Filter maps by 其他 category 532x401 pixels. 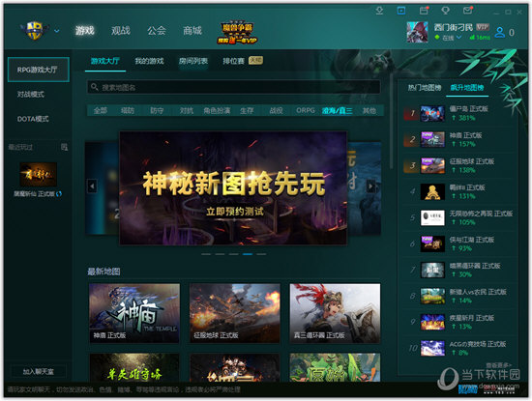click(369, 110)
